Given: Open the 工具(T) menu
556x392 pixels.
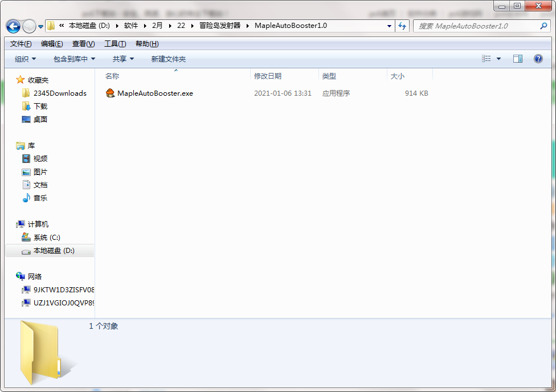Looking at the screenshot, I should click(x=115, y=44).
